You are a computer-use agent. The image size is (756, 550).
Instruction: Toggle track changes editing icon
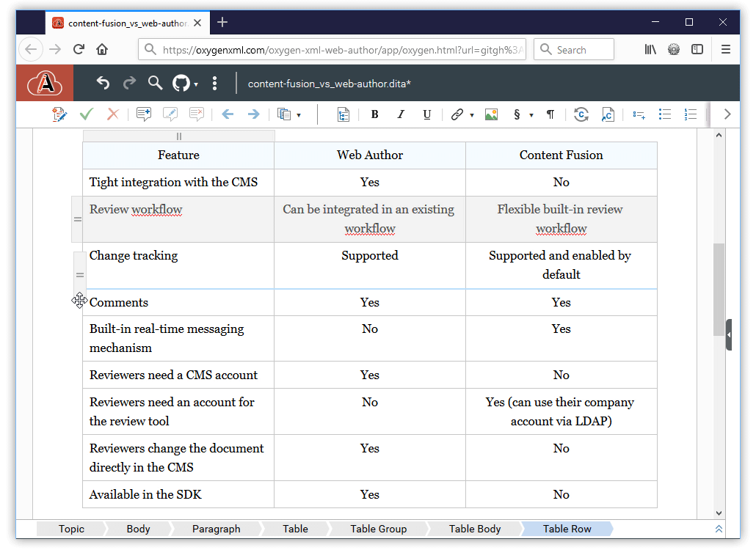[x=59, y=114]
